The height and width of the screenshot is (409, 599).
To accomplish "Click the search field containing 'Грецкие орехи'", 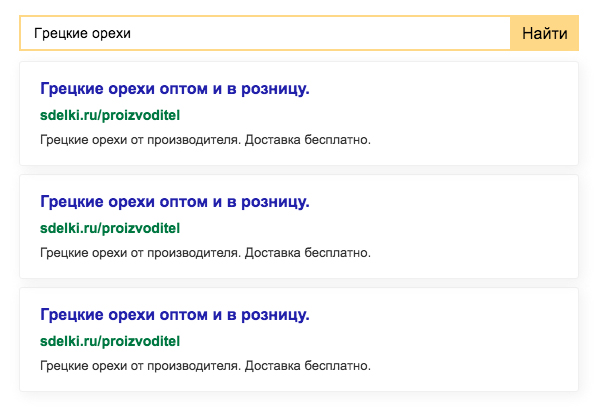I will click(265, 33).
